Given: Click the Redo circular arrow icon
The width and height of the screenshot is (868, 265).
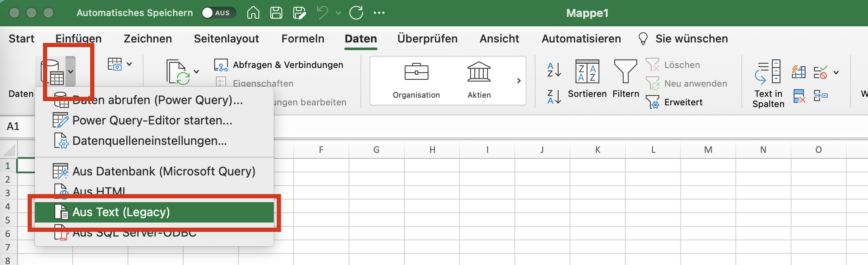Looking at the screenshot, I should (356, 13).
